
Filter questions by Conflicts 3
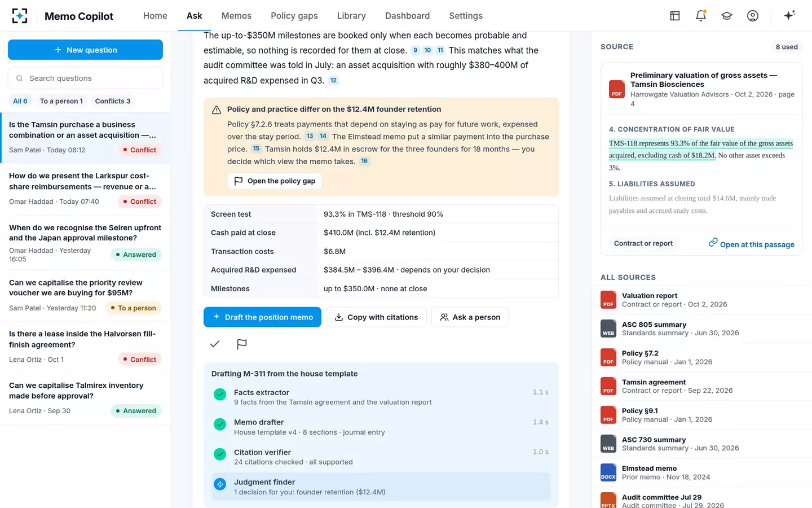[x=113, y=101]
